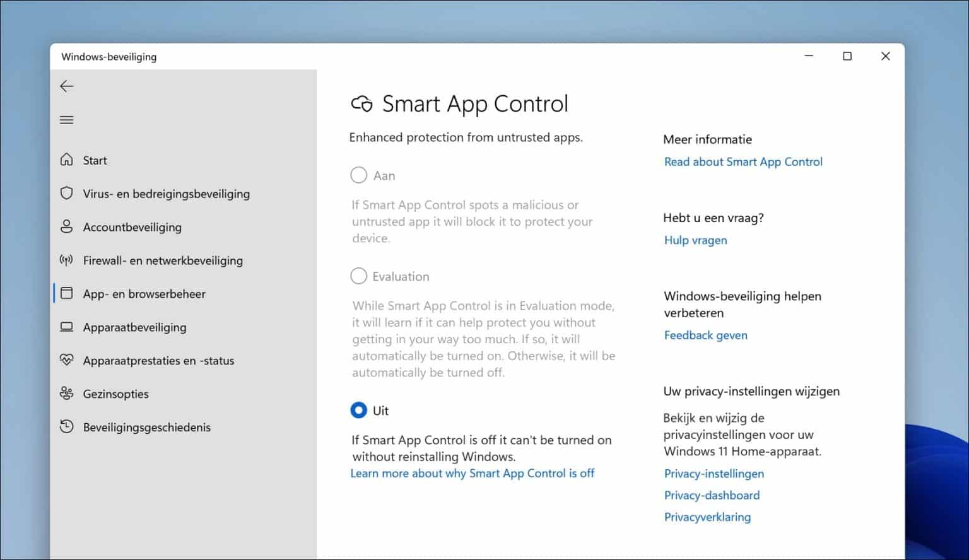The height and width of the screenshot is (560, 969).
Task: Click the Start home icon
Action: [67, 160]
